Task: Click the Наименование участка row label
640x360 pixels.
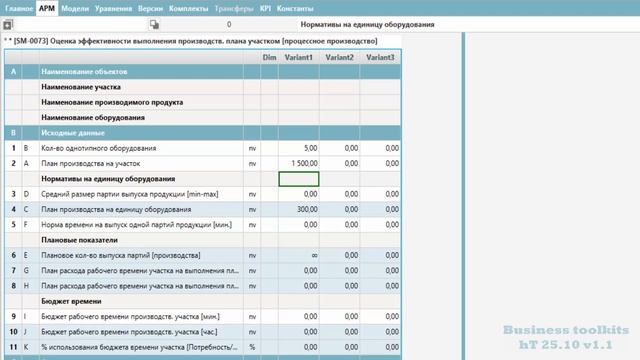Action: pos(81,87)
